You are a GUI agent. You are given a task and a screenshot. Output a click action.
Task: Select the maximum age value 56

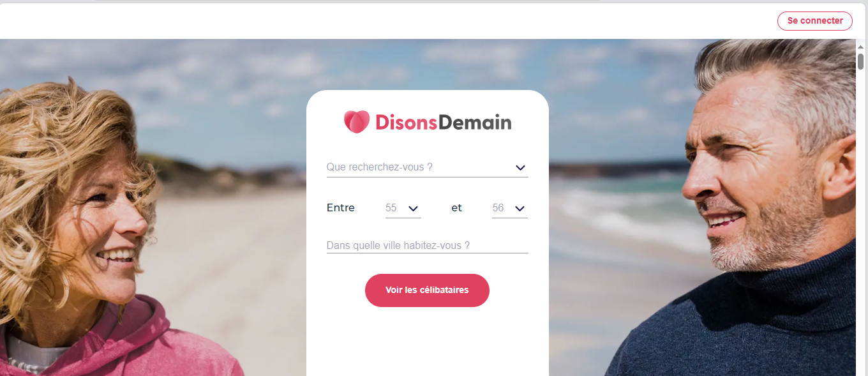(498, 208)
